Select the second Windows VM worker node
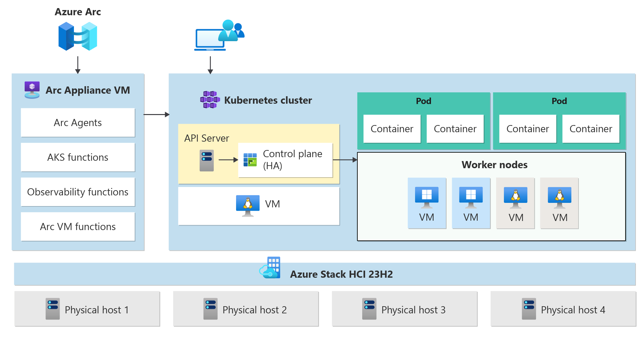 coord(471,203)
